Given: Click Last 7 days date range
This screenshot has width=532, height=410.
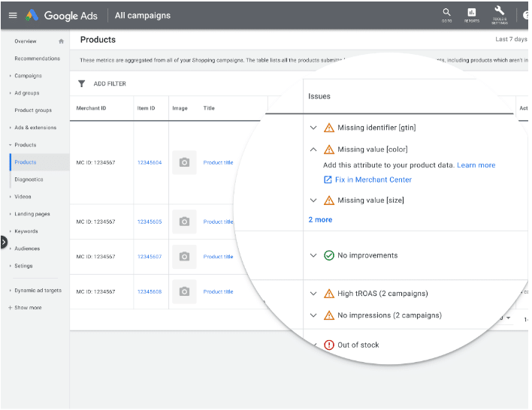Looking at the screenshot, I should pos(511,39).
